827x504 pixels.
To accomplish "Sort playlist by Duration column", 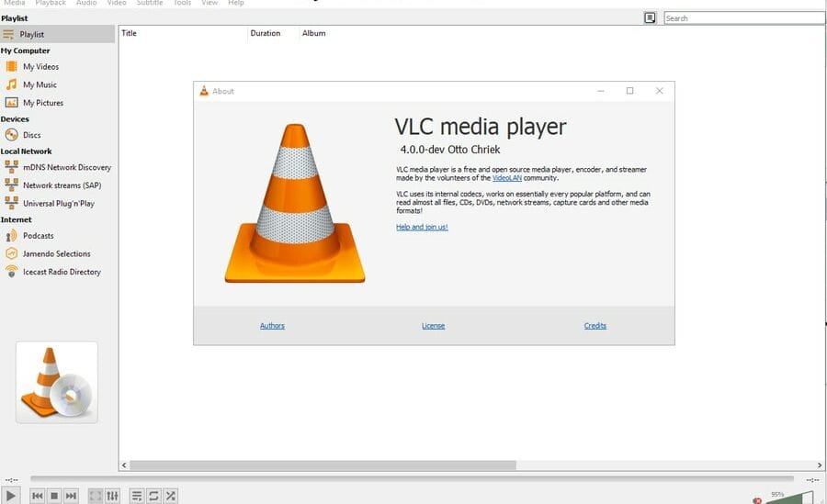I will [x=273, y=33].
